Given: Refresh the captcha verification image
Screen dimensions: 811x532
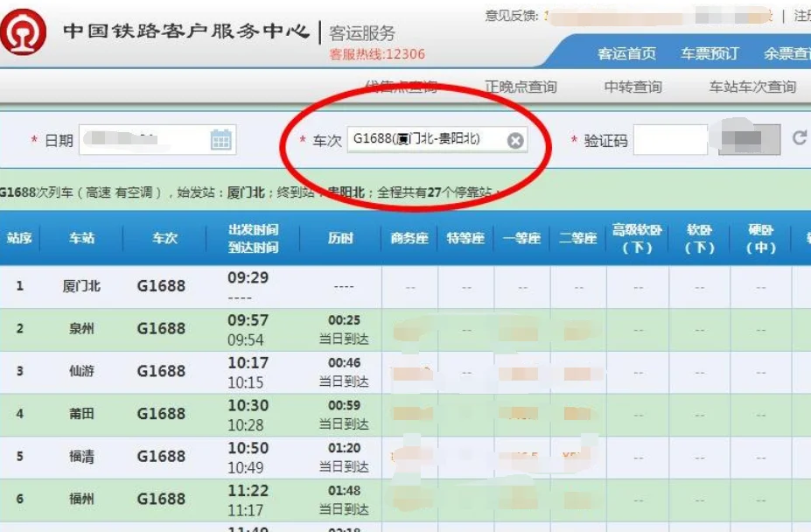Looking at the screenshot, I should (801, 138).
